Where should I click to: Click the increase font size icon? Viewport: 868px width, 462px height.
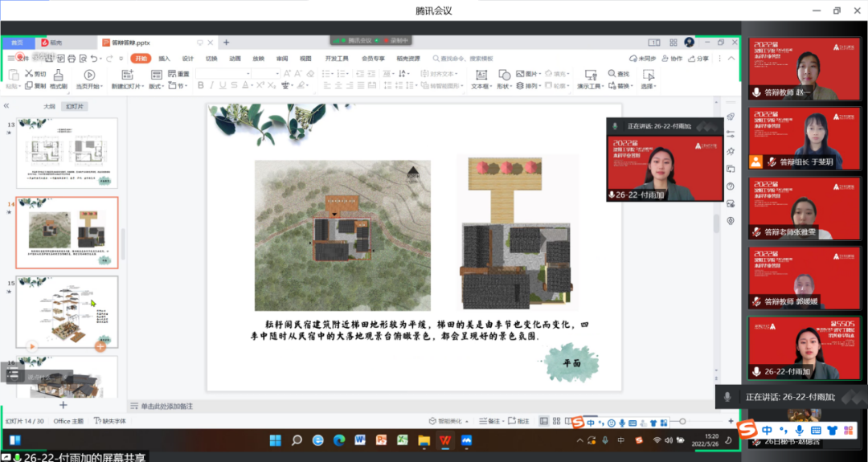click(x=287, y=74)
